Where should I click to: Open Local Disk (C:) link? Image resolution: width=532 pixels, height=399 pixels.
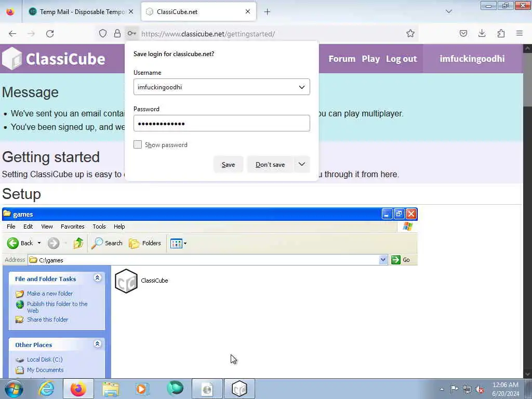(x=45, y=360)
